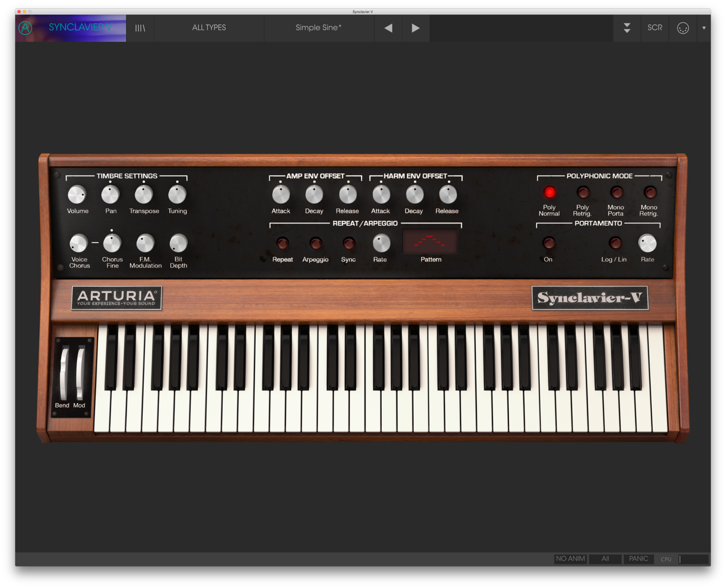The image size is (726, 588).
Task: Click the ALL TYPES preset category dropdown
Action: pos(210,28)
